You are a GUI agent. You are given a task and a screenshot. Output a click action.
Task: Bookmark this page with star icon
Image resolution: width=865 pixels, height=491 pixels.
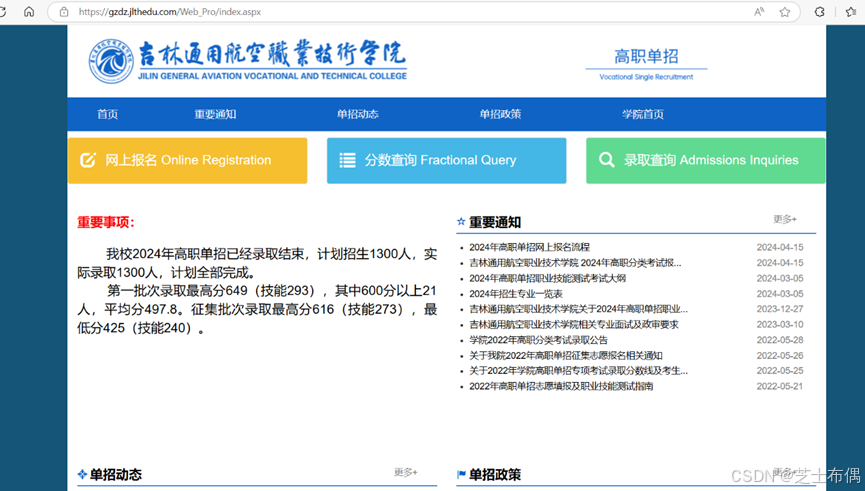point(784,12)
